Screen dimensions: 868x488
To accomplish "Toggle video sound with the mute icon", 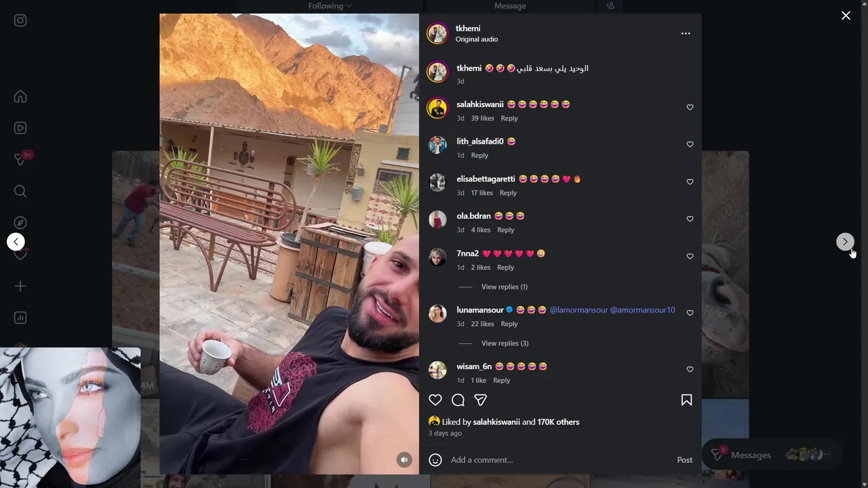I will click(x=404, y=460).
